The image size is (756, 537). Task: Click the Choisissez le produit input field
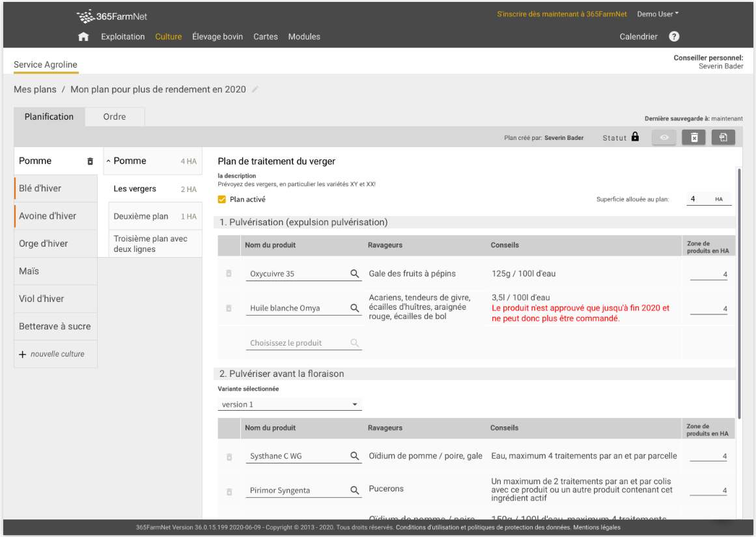[x=298, y=343]
